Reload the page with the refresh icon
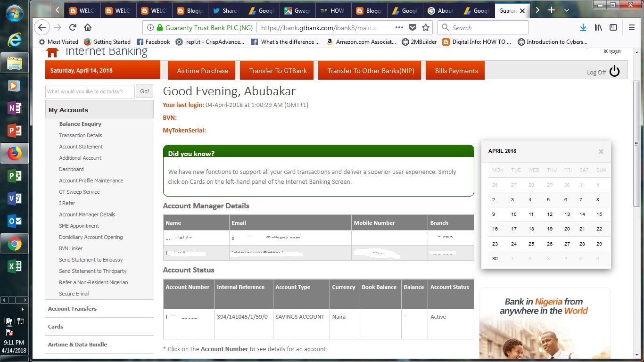 (73, 27)
